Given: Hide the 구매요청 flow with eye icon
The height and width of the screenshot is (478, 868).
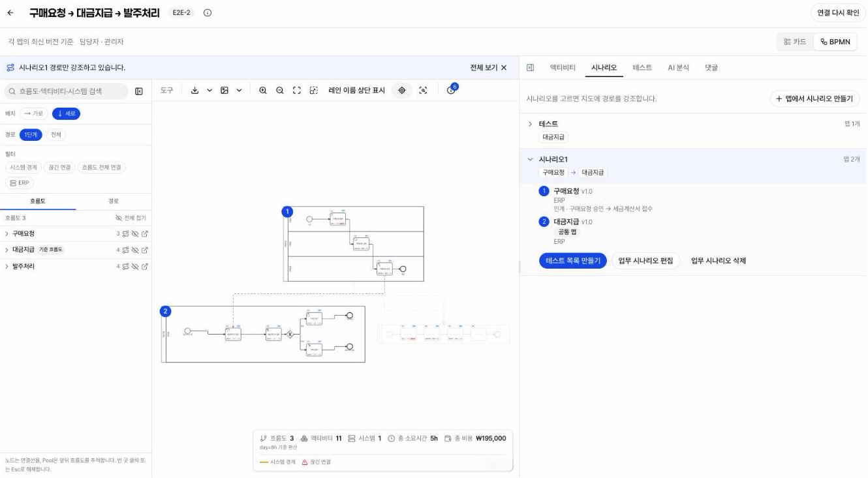Looking at the screenshot, I should pyautogui.click(x=135, y=233).
